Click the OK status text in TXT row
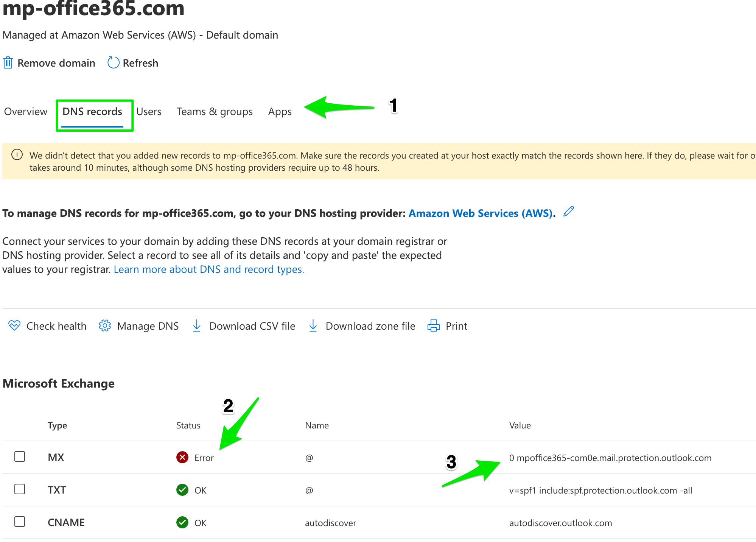Screen dimensions: 756x542 (201, 491)
